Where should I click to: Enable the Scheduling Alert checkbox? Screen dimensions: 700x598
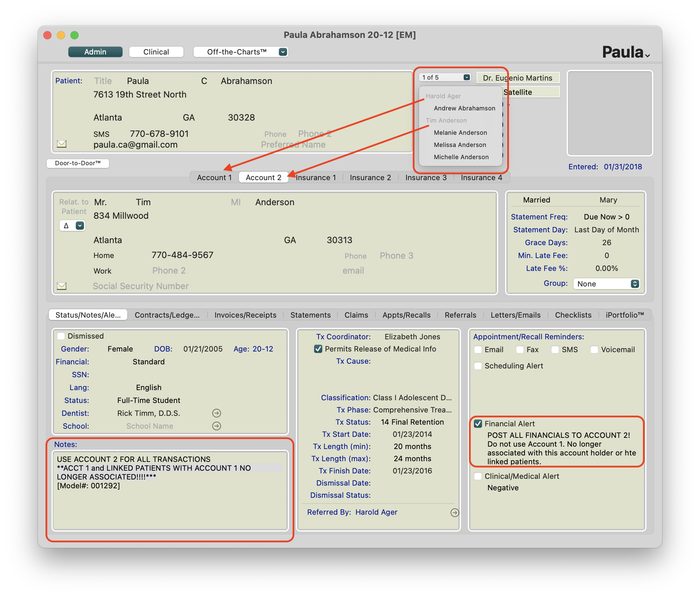tap(478, 366)
